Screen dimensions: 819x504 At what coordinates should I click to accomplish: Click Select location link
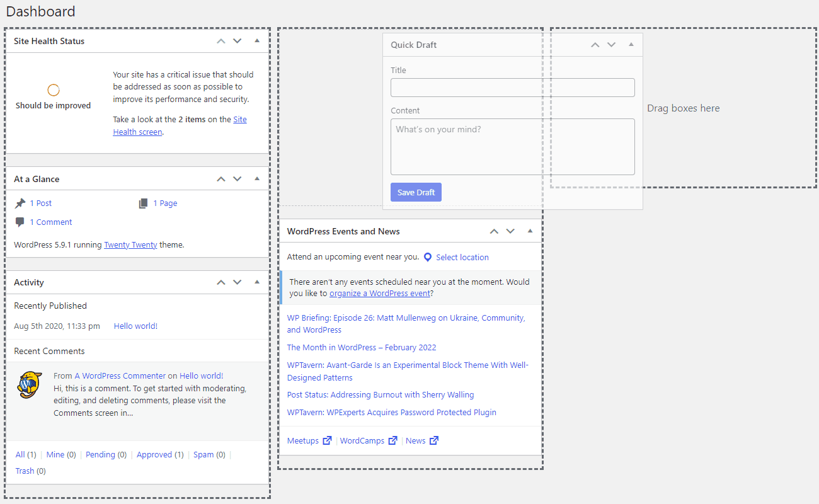click(x=462, y=257)
